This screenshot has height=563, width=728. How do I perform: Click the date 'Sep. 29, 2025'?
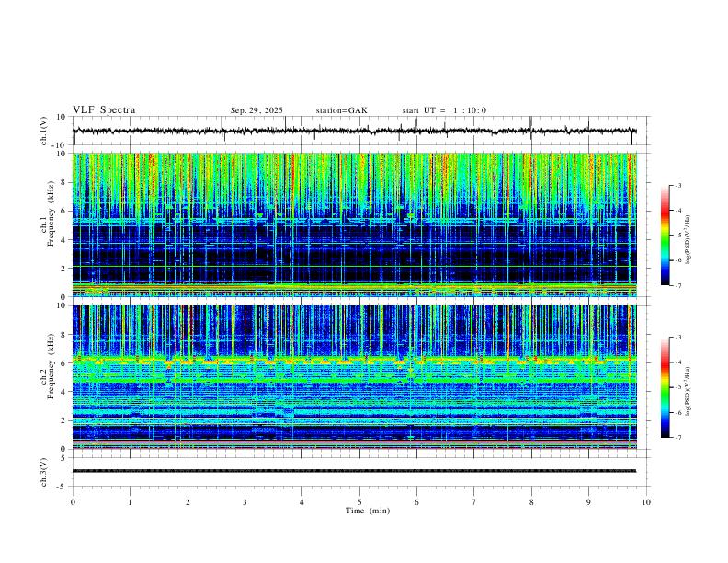pyautogui.click(x=256, y=110)
